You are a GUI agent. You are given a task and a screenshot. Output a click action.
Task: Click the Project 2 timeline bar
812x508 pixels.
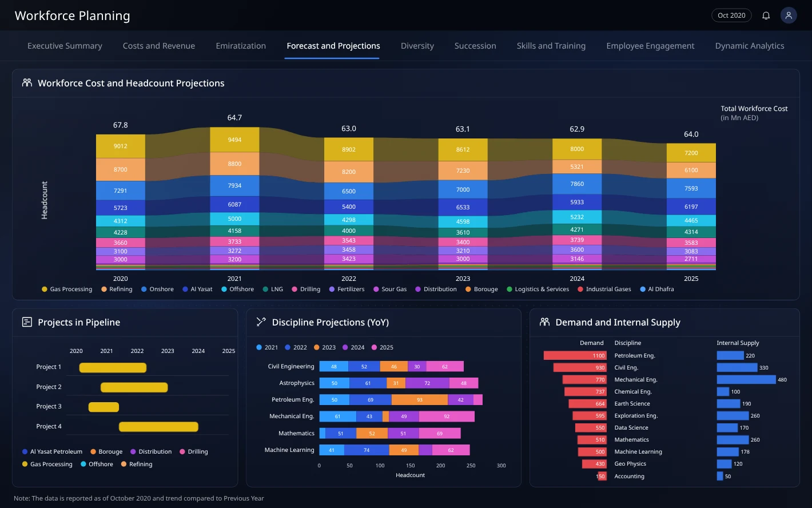click(x=134, y=387)
